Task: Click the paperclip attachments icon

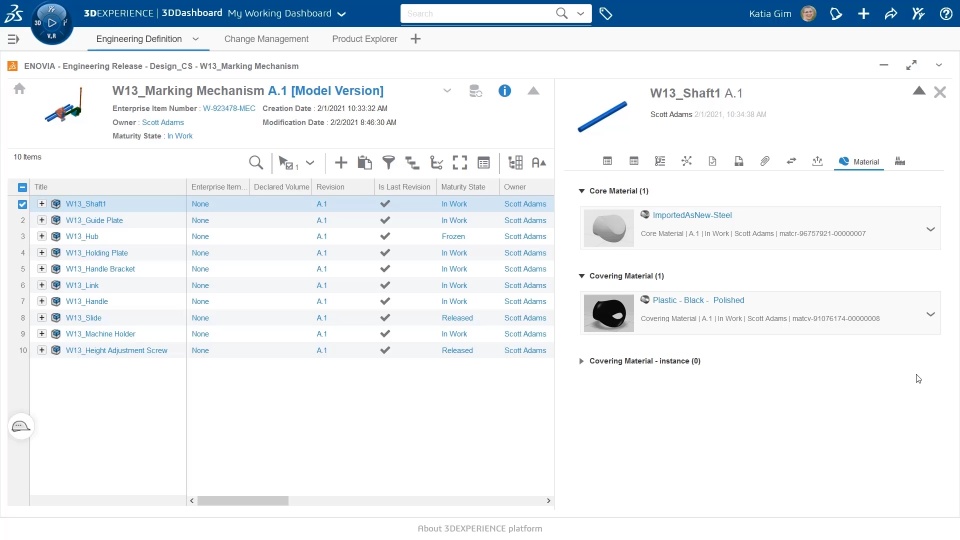Action: point(765,161)
